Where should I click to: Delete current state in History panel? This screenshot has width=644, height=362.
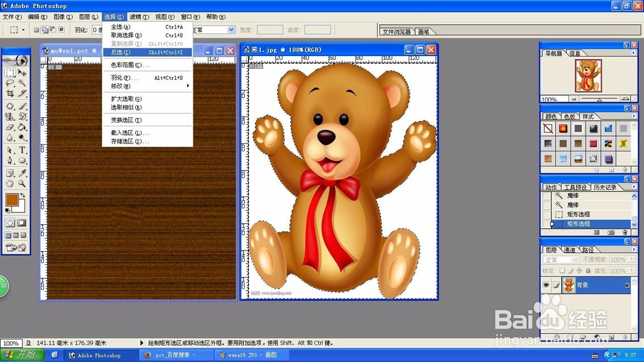pos(625,233)
